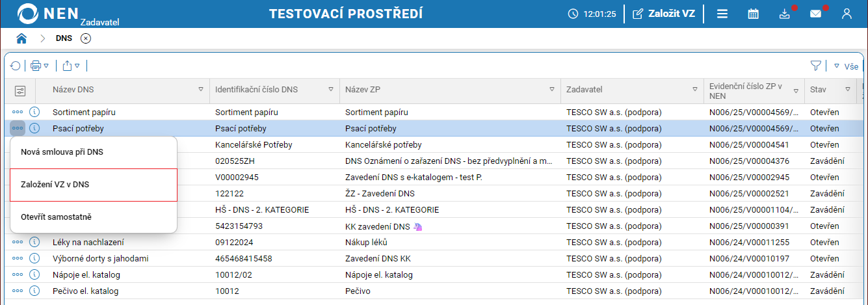Open the calendar icon in header
Screen dimensions: 868x305
tap(753, 14)
